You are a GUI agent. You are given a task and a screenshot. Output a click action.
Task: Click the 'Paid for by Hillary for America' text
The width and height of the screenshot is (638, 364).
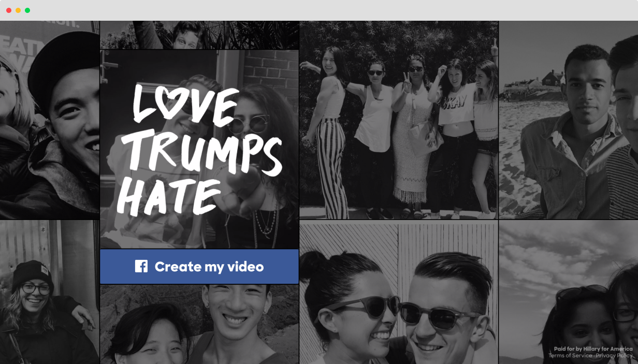(593, 349)
